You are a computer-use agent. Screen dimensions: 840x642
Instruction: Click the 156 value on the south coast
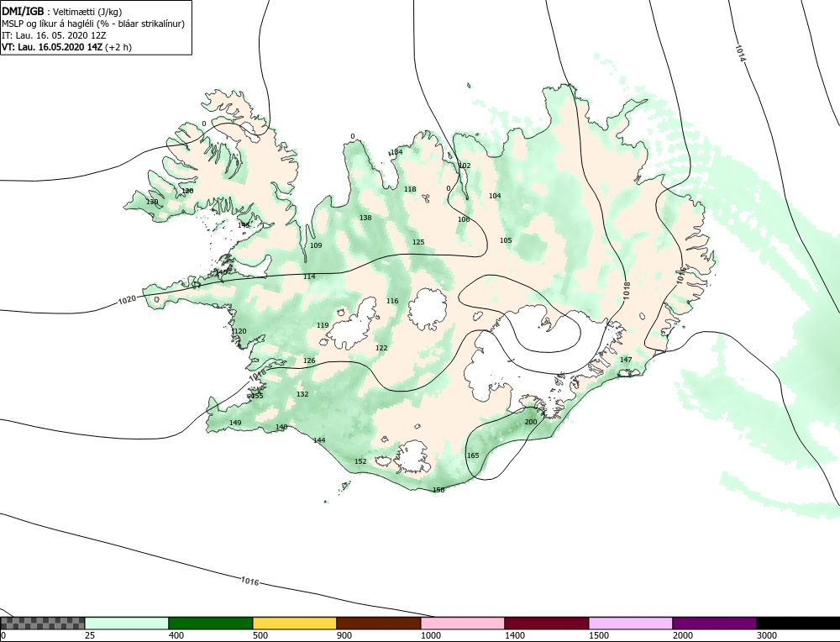click(x=438, y=490)
